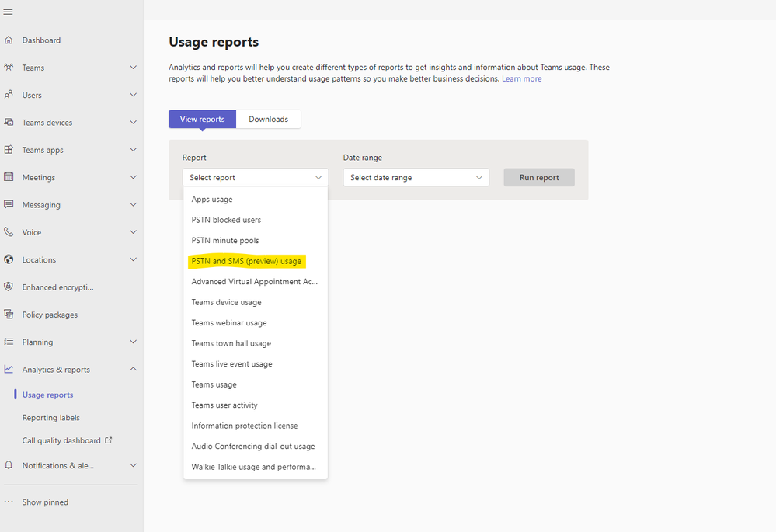Toggle the hamburger navigation menu
Screen dimensions: 776x532
tap(8, 12)
